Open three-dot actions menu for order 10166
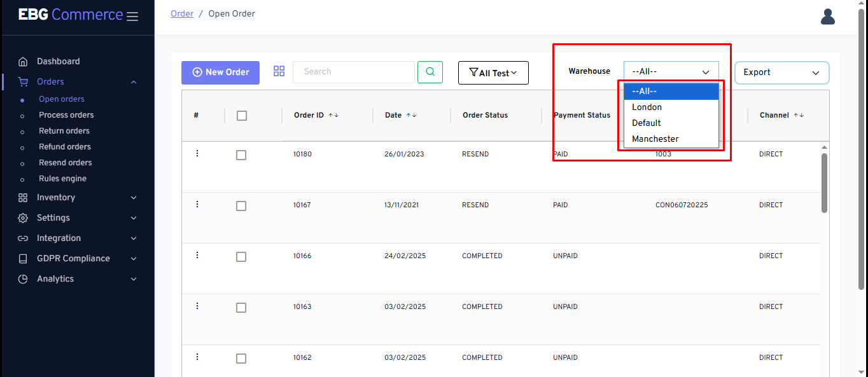The height and width of the screenshot is (377, 868). coord(197,256)
